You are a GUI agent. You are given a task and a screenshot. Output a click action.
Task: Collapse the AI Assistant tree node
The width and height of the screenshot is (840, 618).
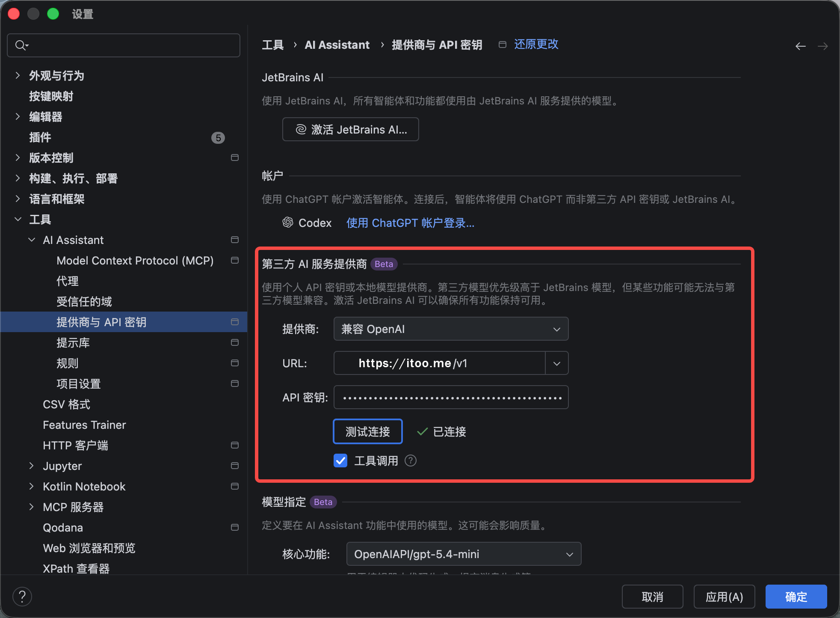pos(31,240)
